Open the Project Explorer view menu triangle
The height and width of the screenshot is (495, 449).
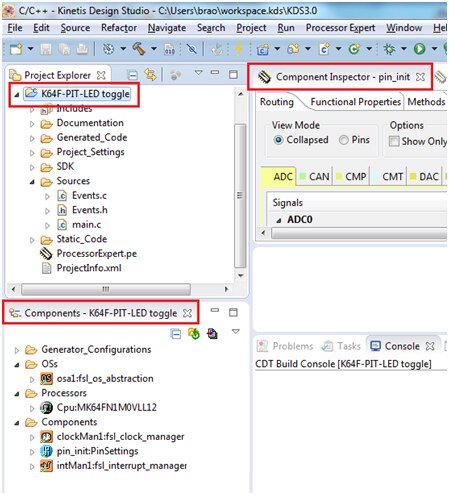tap(198, 72)
